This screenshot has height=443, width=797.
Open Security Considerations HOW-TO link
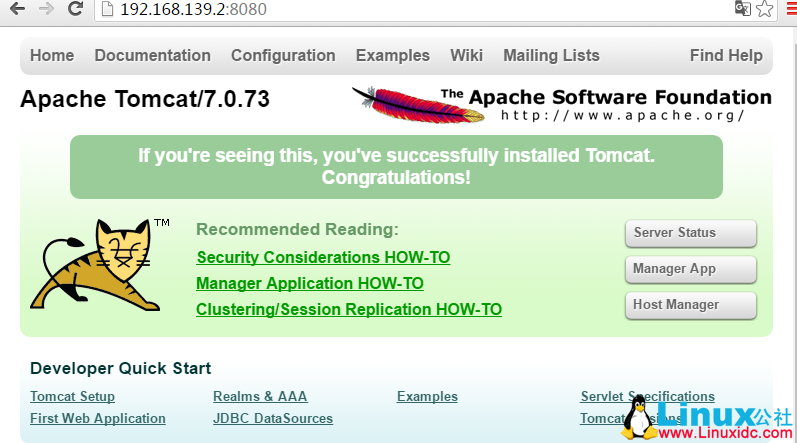click(323, 258)
